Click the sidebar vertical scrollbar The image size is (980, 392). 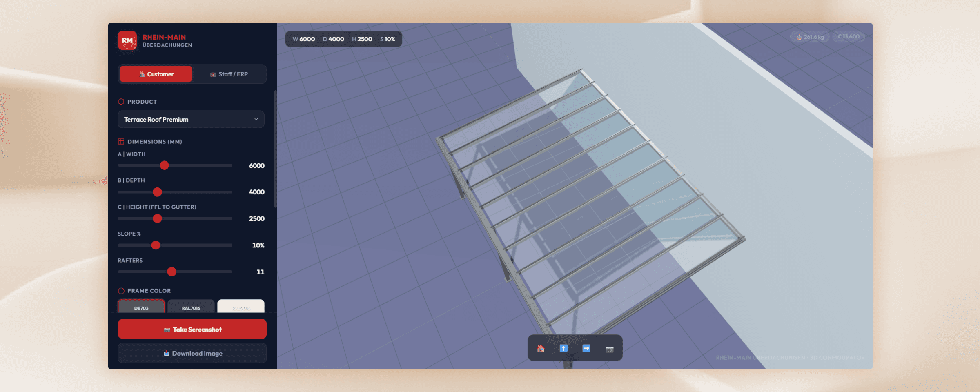point(276,149)
